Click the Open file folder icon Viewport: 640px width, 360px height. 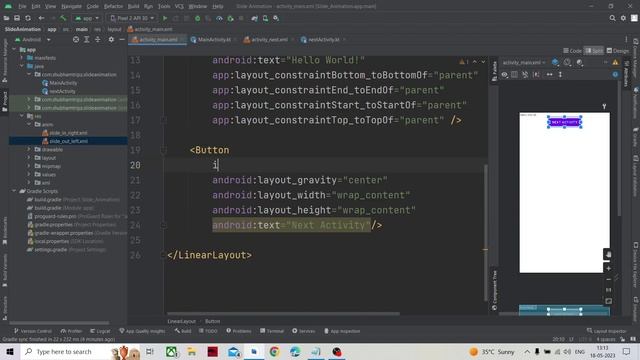(x=7, y=18)
